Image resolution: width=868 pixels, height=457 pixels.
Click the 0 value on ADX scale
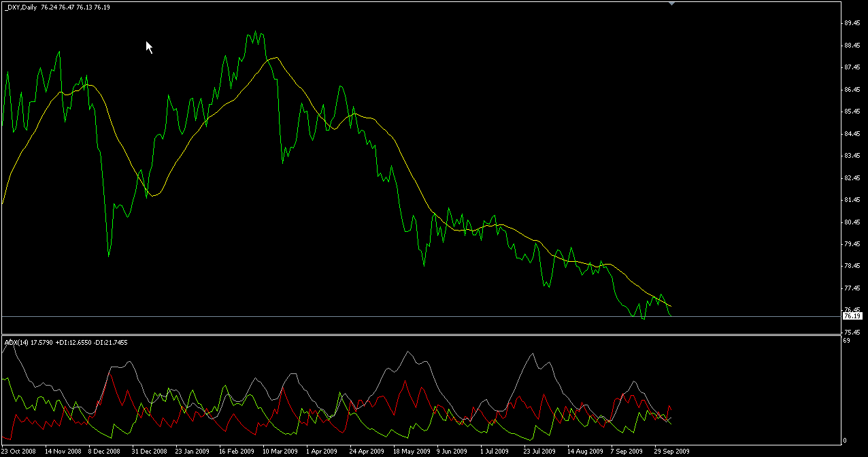pyautogui.click(x=845, y=441)
